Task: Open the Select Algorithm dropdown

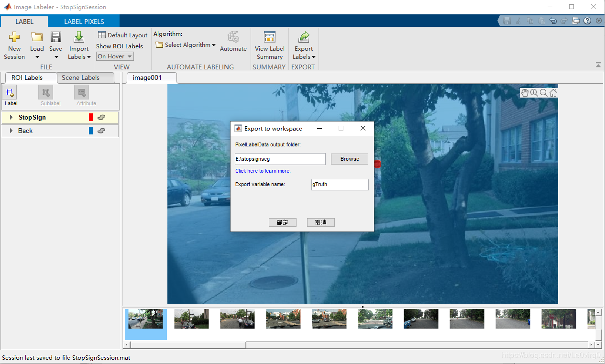Action: tap(186, 45)
